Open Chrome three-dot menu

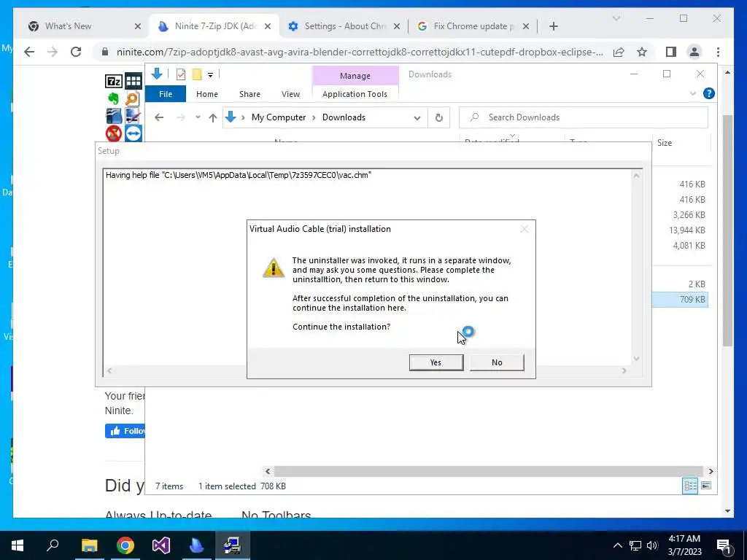[718, 52]
